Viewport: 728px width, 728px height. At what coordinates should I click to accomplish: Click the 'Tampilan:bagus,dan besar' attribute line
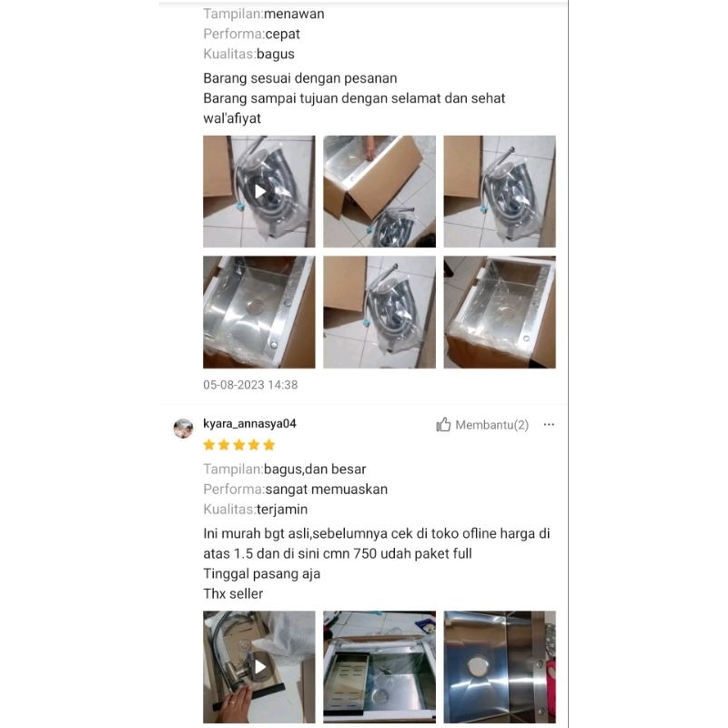tap(285, 469)
